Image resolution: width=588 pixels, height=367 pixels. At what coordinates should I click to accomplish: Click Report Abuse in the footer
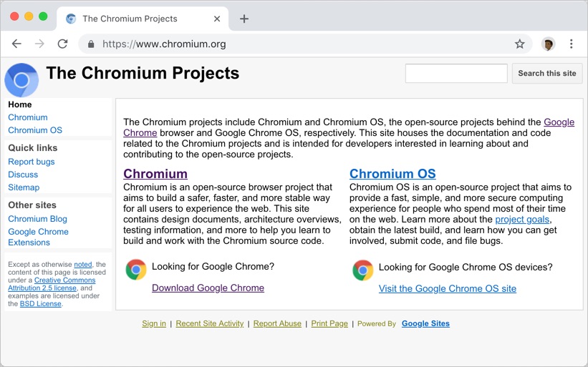pos(277,323)
